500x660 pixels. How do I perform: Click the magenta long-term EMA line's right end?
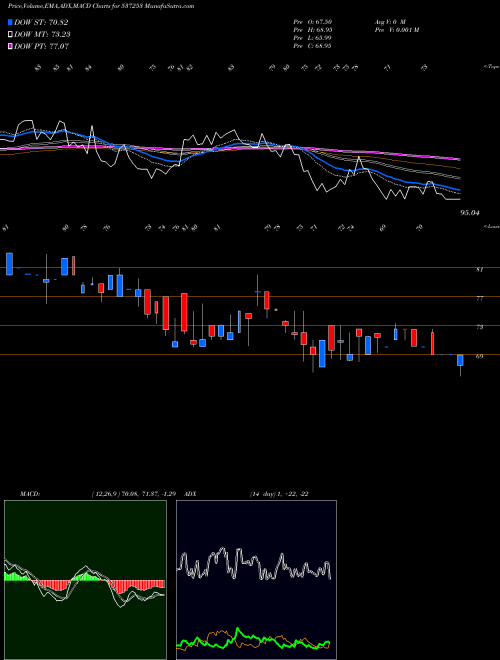(459, 159)
